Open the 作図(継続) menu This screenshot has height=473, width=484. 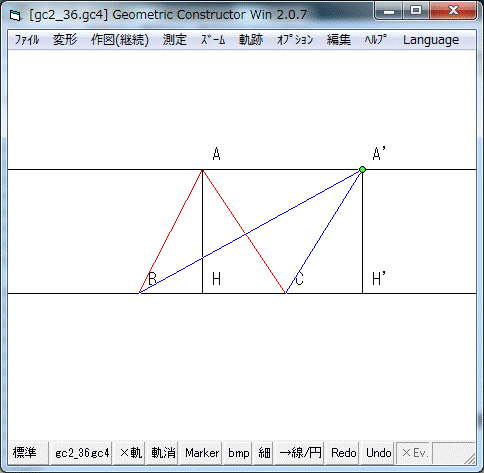pyautogui.click(x=120, y=40)
